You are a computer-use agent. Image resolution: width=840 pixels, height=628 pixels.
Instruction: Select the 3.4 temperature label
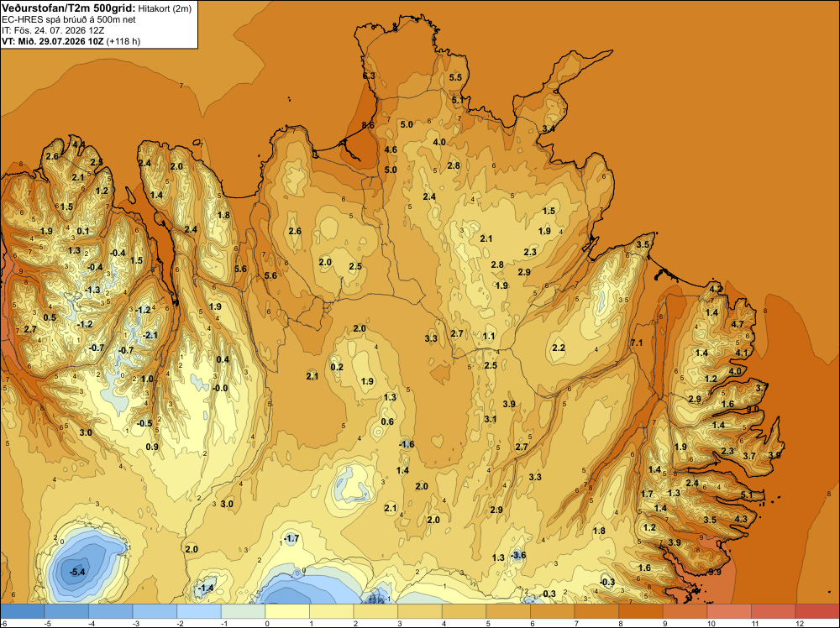point(549,128)
